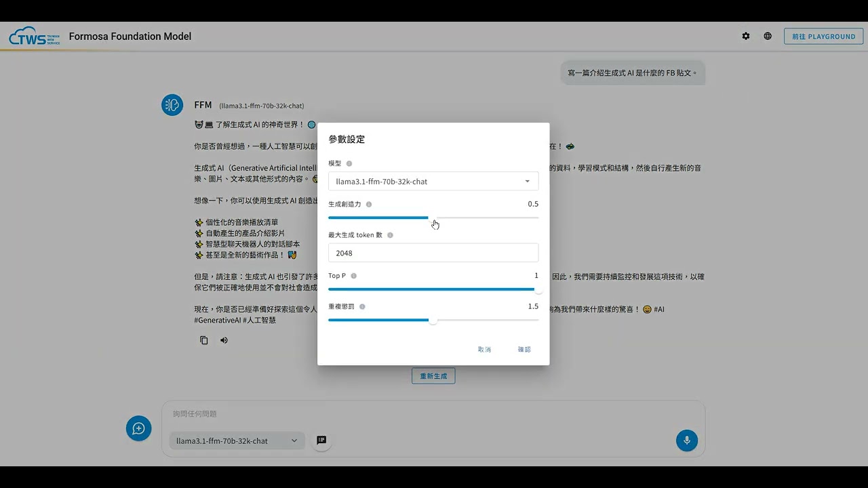Click the line 甚至是全新的藝術作品
Screen dimensions: 868x488
(x=246, y=255)
